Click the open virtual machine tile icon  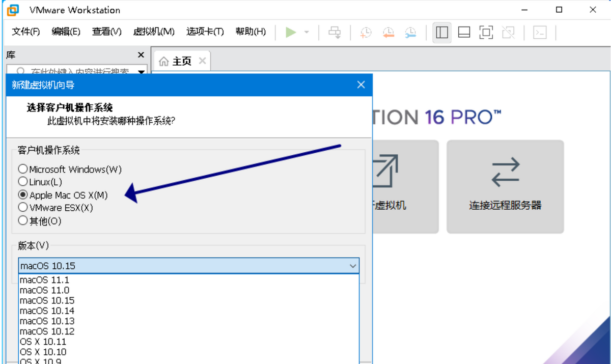tap(385, 172)
